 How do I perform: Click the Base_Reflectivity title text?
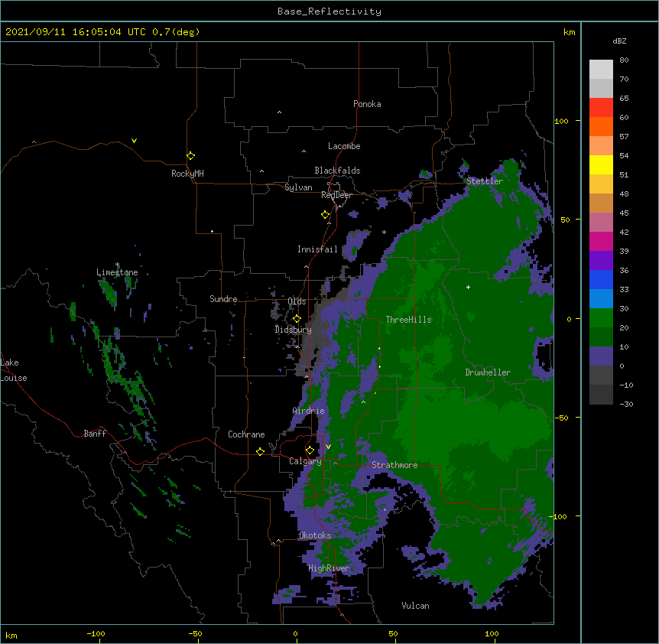point(329,11)
